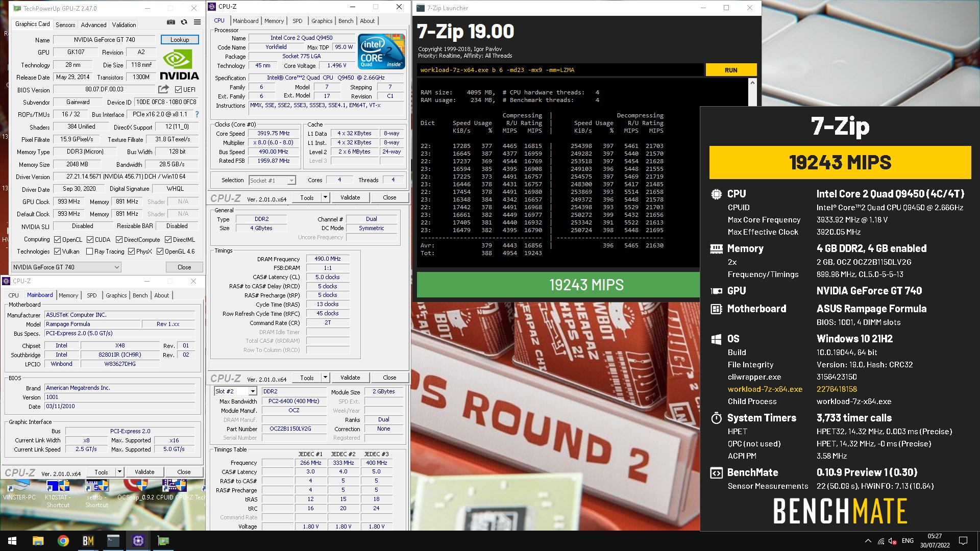The height and width of the screenshot is (551, 980).
Task: Click the GPU-Z screenshot camera icon
Action: (x=171, y=22)
